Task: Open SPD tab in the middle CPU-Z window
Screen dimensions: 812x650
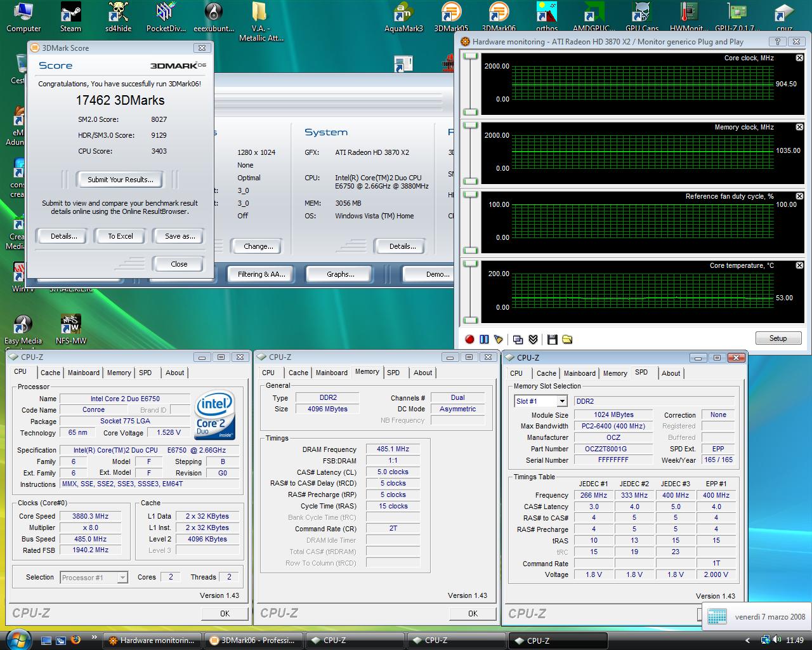Action: click(393, 373)
